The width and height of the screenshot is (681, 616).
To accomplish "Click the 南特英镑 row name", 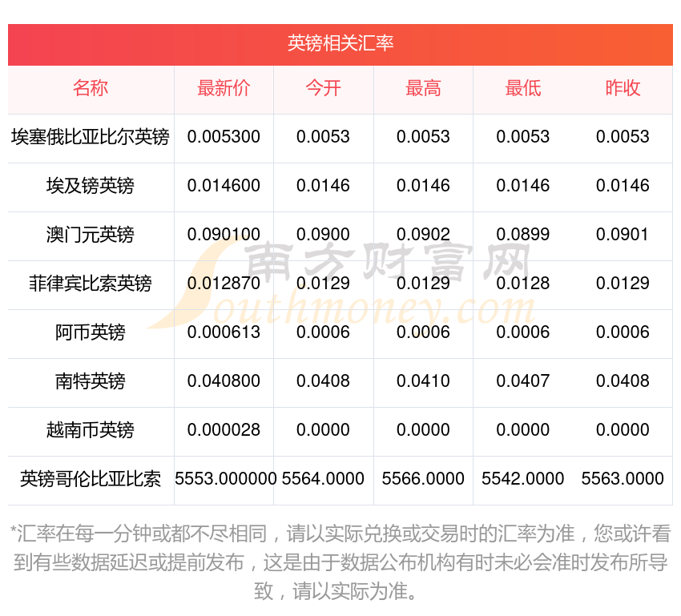I will click(x=91, y=381).
